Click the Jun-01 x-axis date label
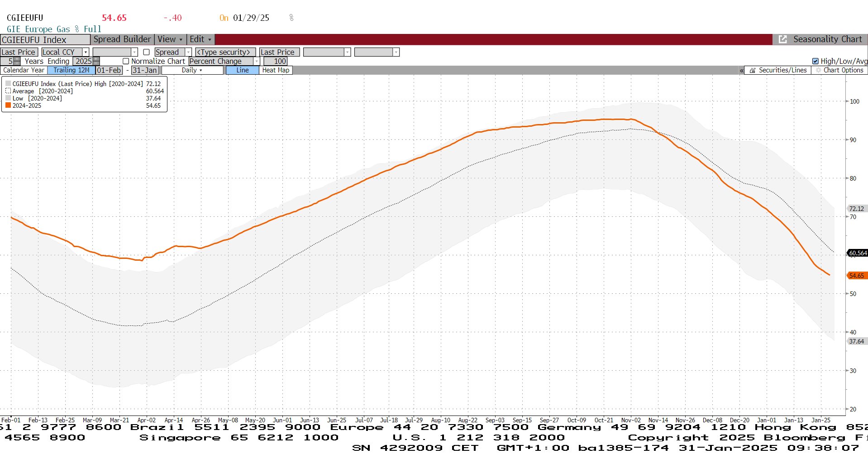 pos(282,420)
